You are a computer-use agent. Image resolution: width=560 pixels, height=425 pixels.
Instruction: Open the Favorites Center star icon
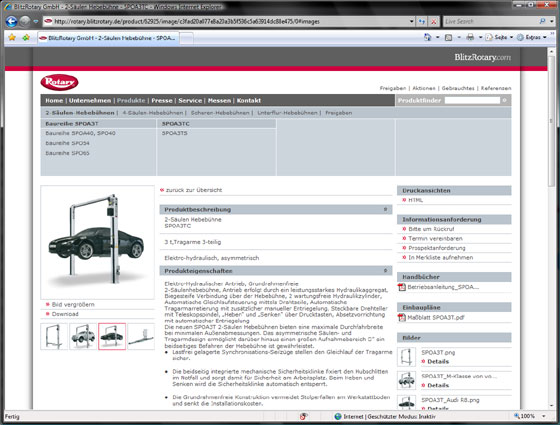[x=12, y=37]
